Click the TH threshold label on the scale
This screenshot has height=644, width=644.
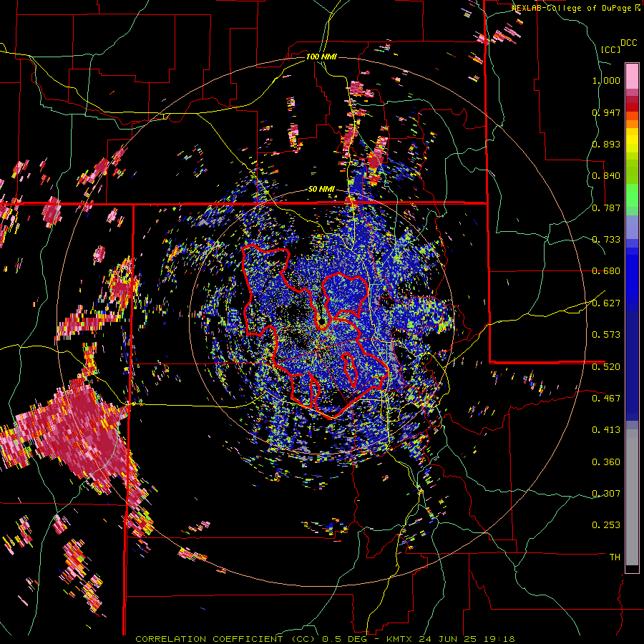coord(615,557)
